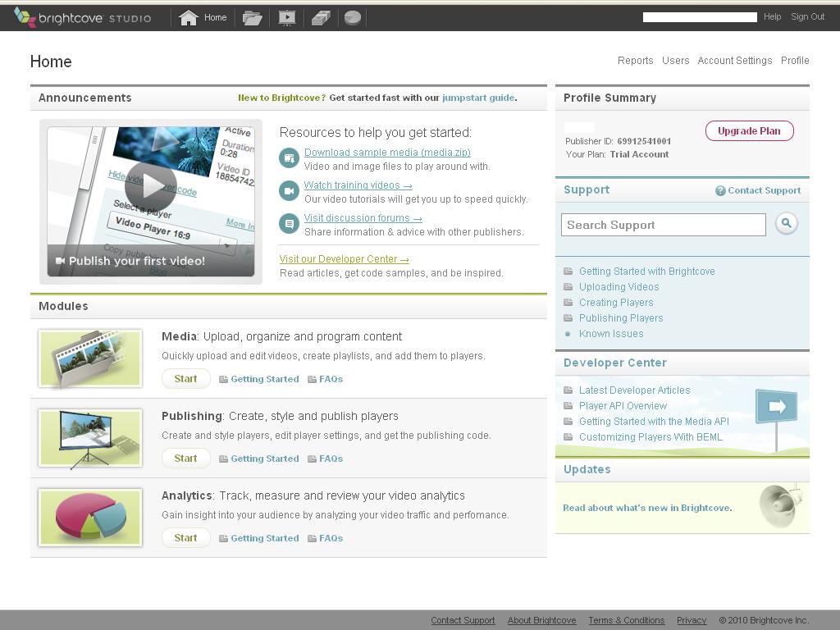Click the Help link in header
This screenshot has width=840, height=630.
[773, 16]
